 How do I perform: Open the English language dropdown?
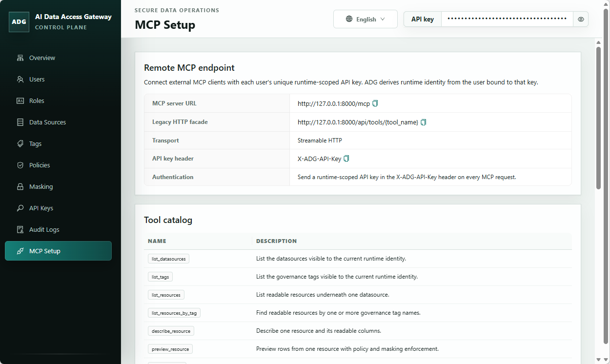(366, 19)
